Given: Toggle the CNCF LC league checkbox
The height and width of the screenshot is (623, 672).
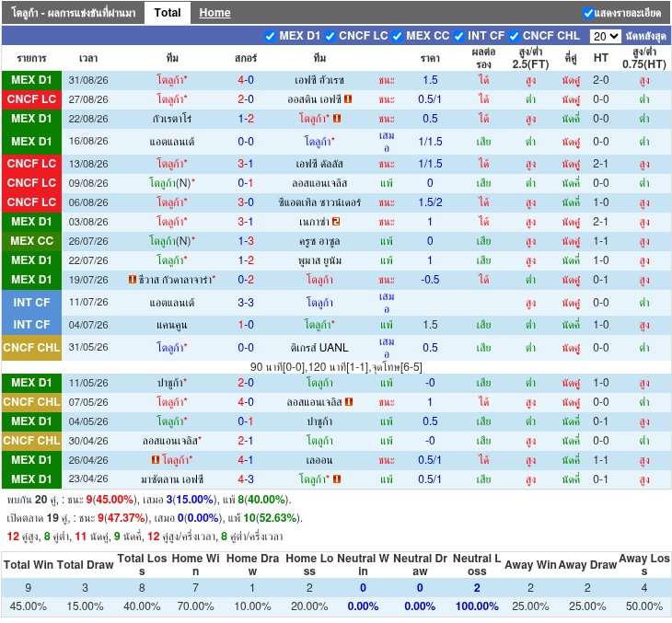Looking at the screenshot, I should click(330, 37).
